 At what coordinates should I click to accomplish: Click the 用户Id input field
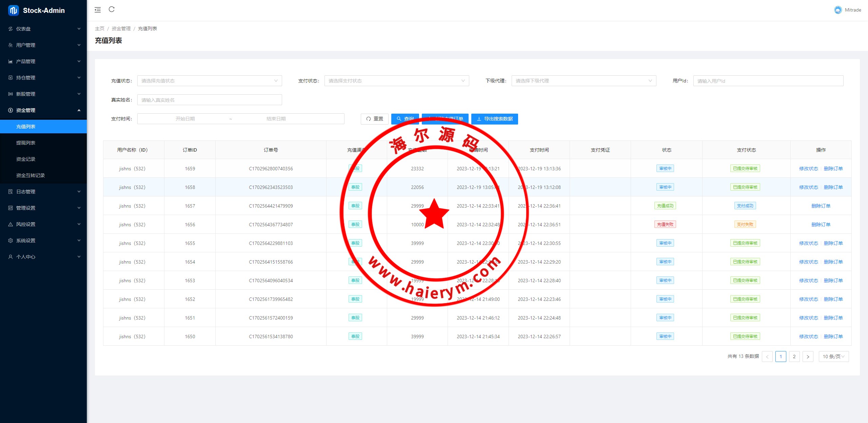click(x=768, y=81)
